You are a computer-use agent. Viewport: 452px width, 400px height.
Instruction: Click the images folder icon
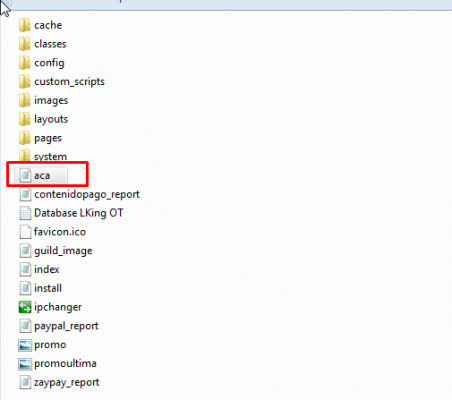[x=25, y=100]
